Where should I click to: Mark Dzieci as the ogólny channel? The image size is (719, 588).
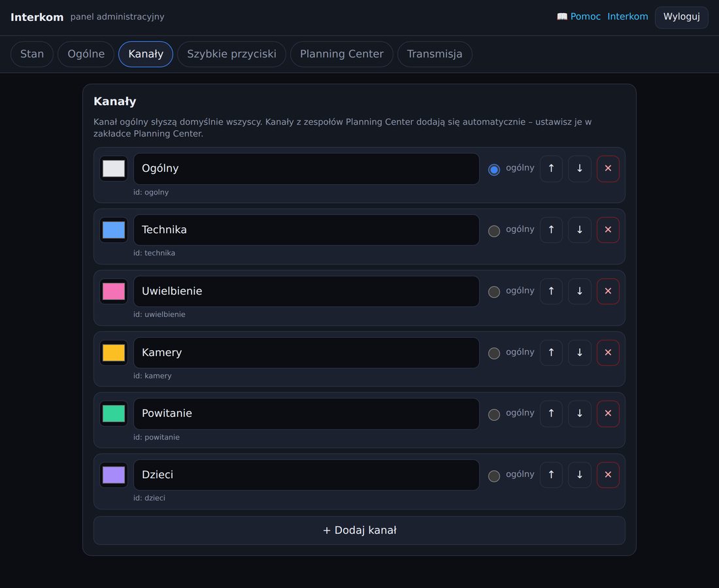point(494,476)
